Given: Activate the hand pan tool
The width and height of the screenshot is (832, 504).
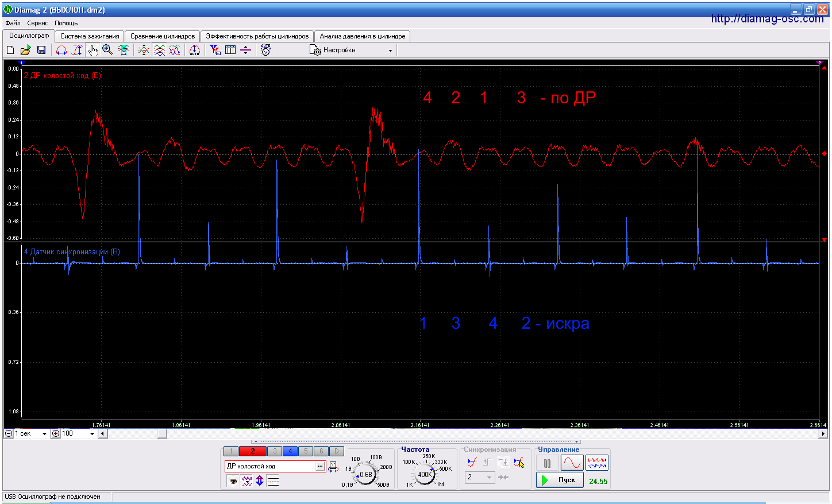Looking at the screenshot, I should pos(93,51).
